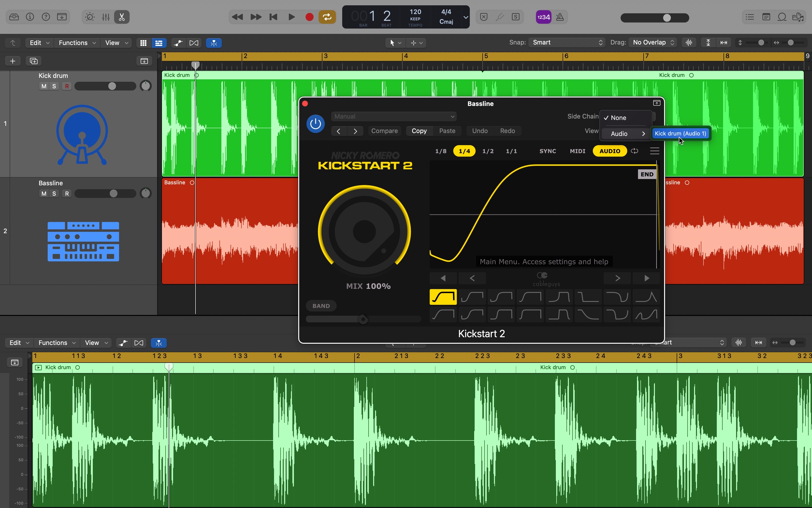Select the first highlighted curve preset
The width and height of the screenshot is (812, 508).
(443, 297)
